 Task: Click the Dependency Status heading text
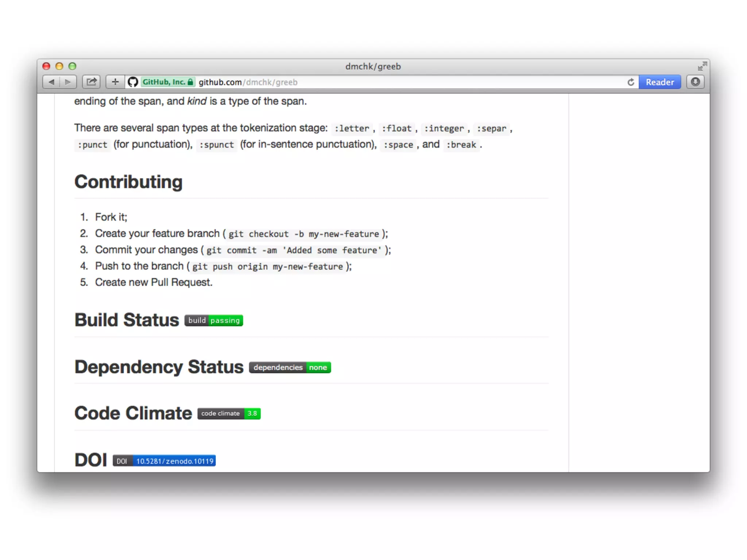coord(159,367)
